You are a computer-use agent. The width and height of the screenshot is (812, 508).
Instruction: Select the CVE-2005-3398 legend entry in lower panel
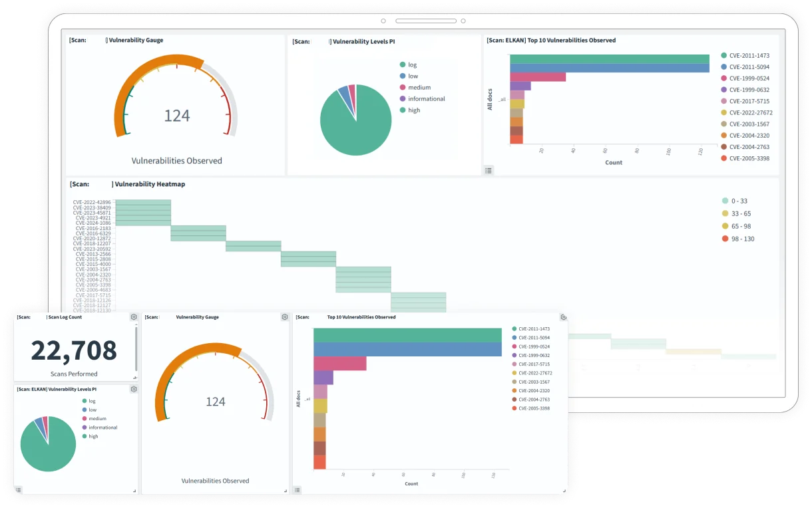pyautogui.click(x=534, y=408)
